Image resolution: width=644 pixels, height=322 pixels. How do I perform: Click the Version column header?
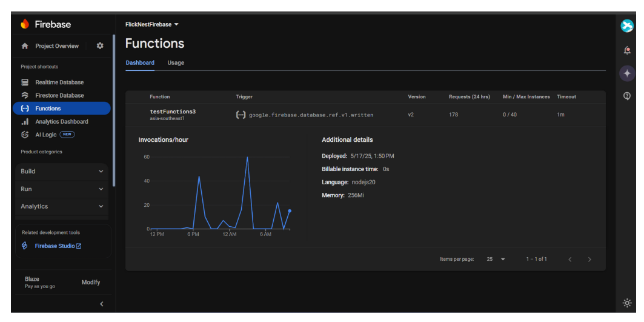tap(416, 96)
